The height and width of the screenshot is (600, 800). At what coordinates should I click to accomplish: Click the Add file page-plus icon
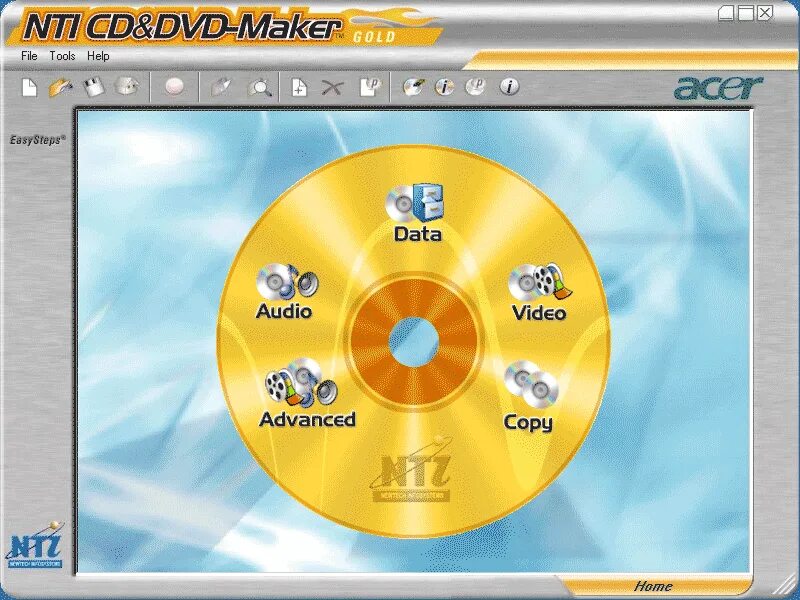[x=299, y=87]
